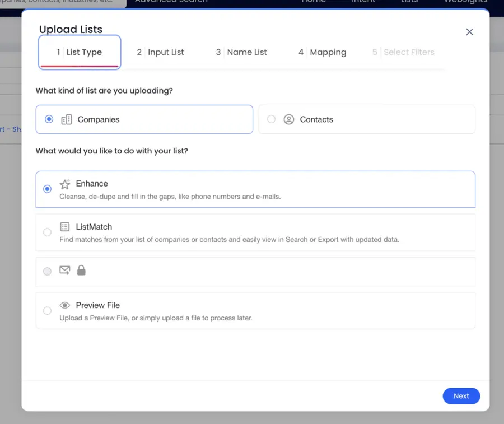504x424 pixels.
Task: Switch to the Mapping step
Action: tap(322, 52)
